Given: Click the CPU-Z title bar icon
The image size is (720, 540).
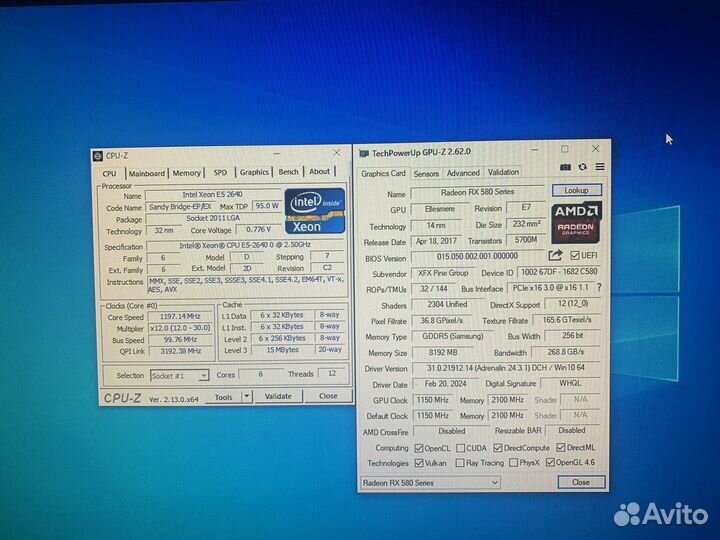Looking at the screenshot, I should pos(97,156).
